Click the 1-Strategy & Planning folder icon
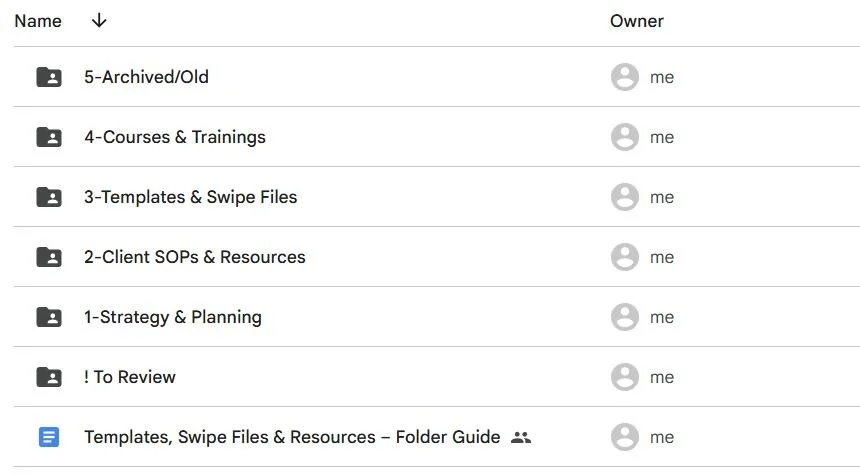 pos(48,317)
